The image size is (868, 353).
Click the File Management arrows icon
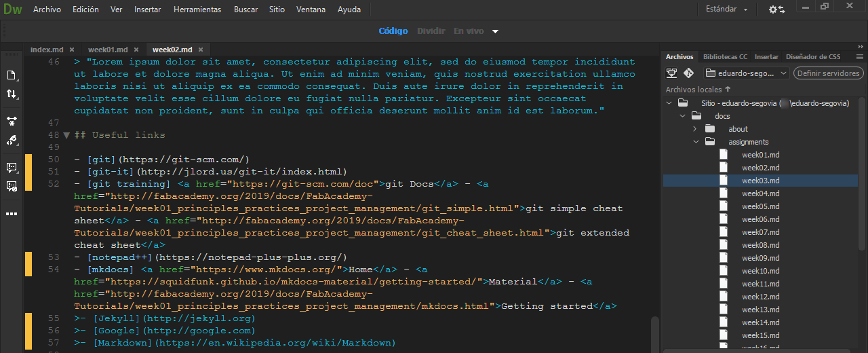[12, 94]
